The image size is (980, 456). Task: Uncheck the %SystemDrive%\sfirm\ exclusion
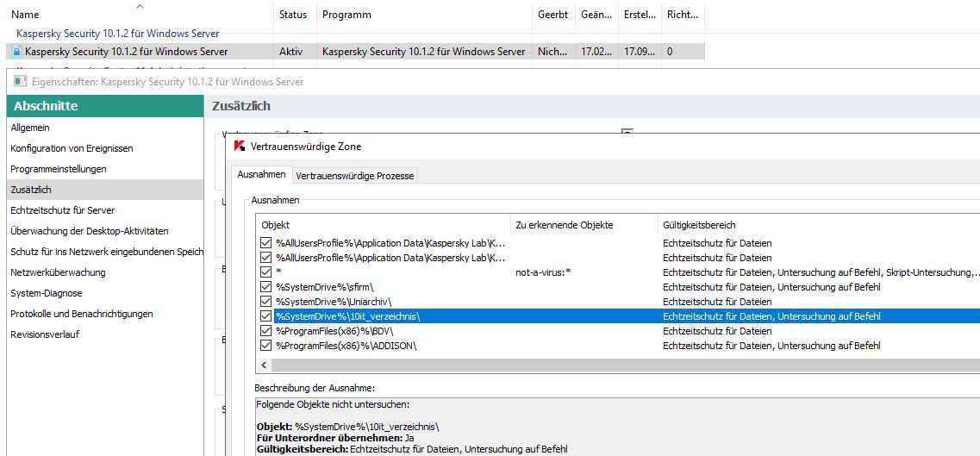tap(265, 287)
